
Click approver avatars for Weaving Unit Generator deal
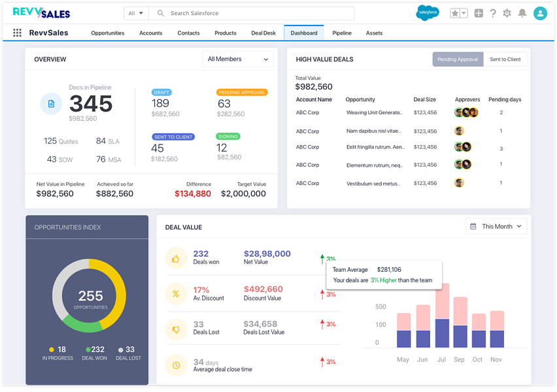coord(466,112)
